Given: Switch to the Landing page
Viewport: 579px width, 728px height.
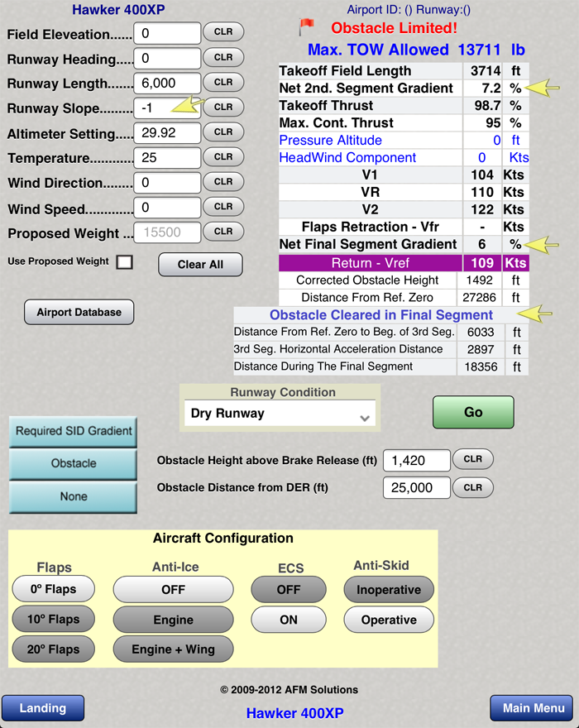Looking at the screenshot, I should click(43, 708).
